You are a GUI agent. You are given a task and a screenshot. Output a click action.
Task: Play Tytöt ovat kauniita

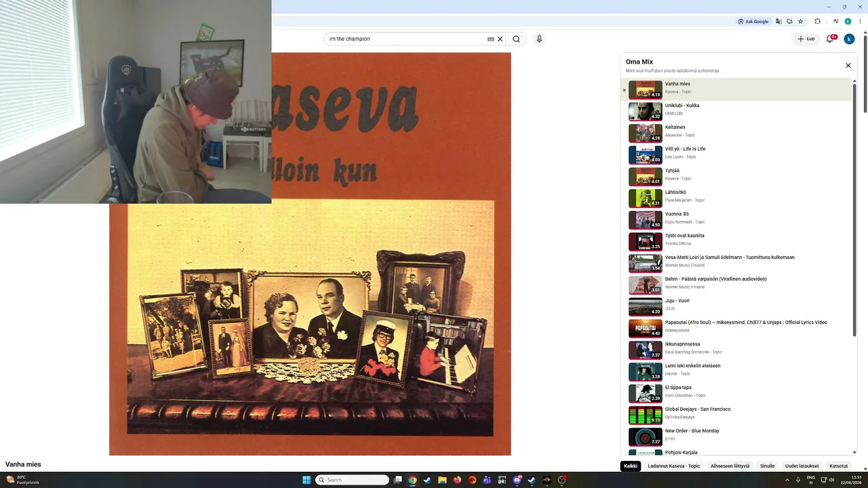click(736, 242)
